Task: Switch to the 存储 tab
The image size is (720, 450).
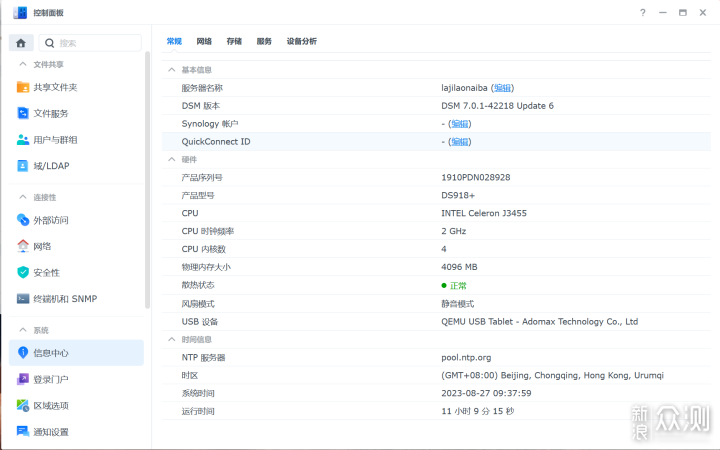Action: point(234,41)
